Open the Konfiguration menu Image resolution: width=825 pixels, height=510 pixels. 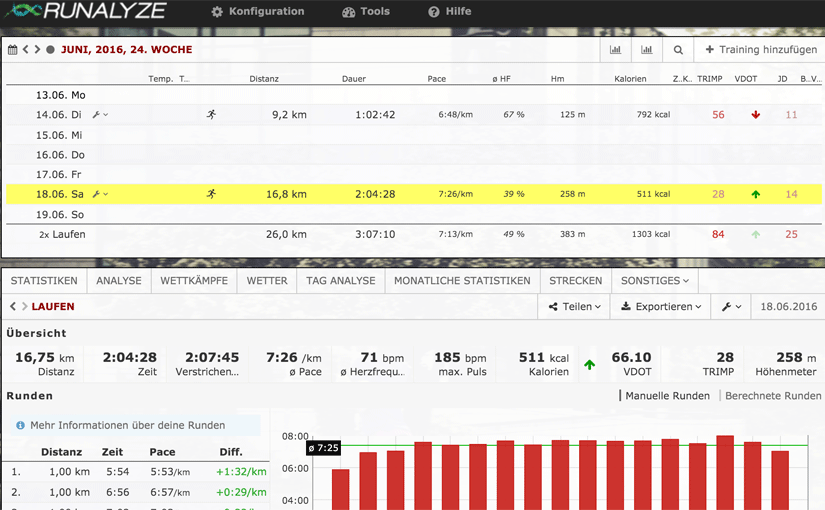(x=258, y=12)
